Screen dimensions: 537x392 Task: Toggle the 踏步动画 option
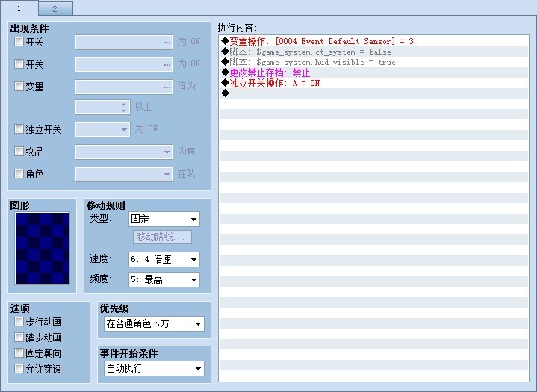pyautogui.click(x=19, y=337)
